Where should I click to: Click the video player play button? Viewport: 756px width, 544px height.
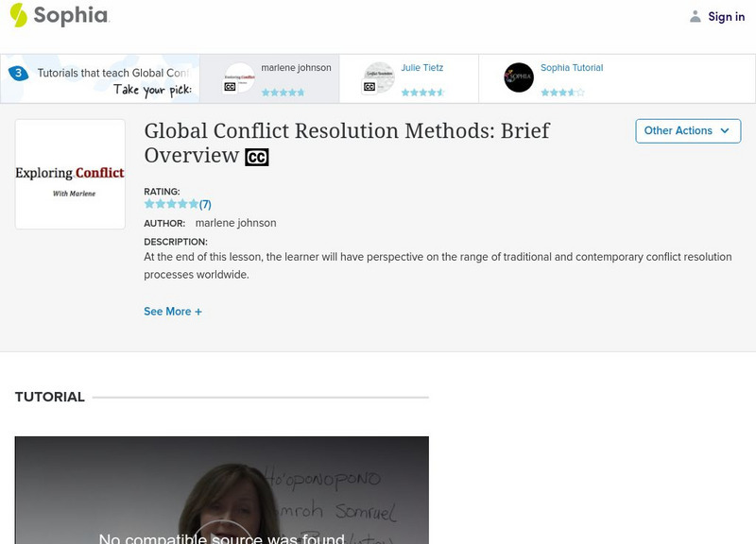(222, 532)
